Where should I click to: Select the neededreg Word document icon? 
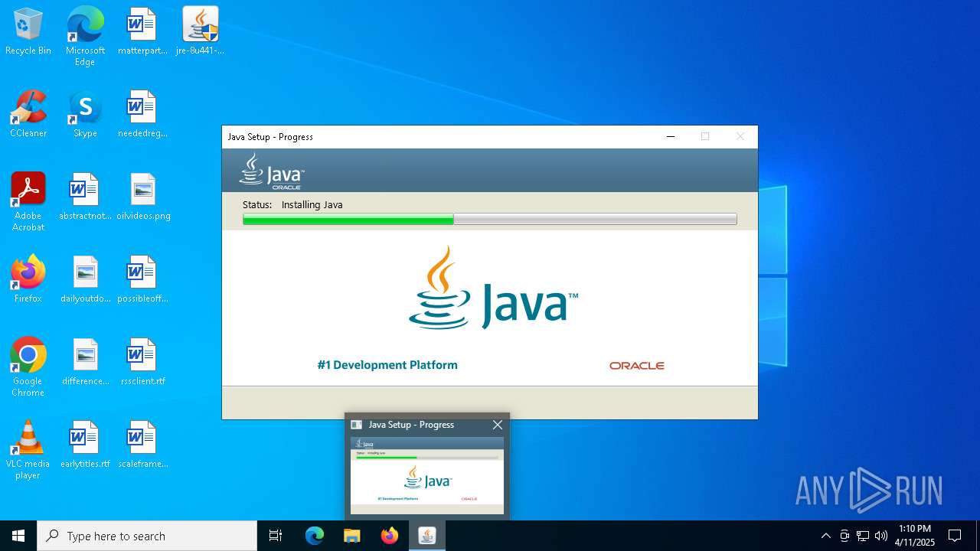pos(142,114)
